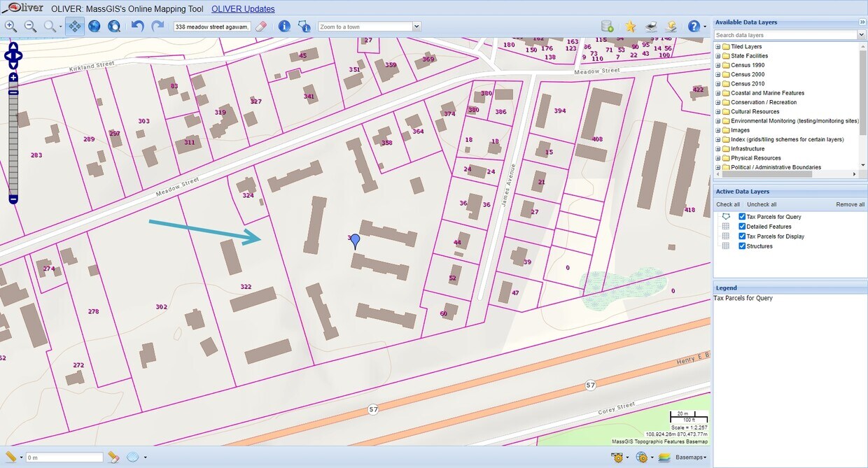
Task: Uncheck Tax Parcels for Query layer
Action: click(x=743, y=217)
